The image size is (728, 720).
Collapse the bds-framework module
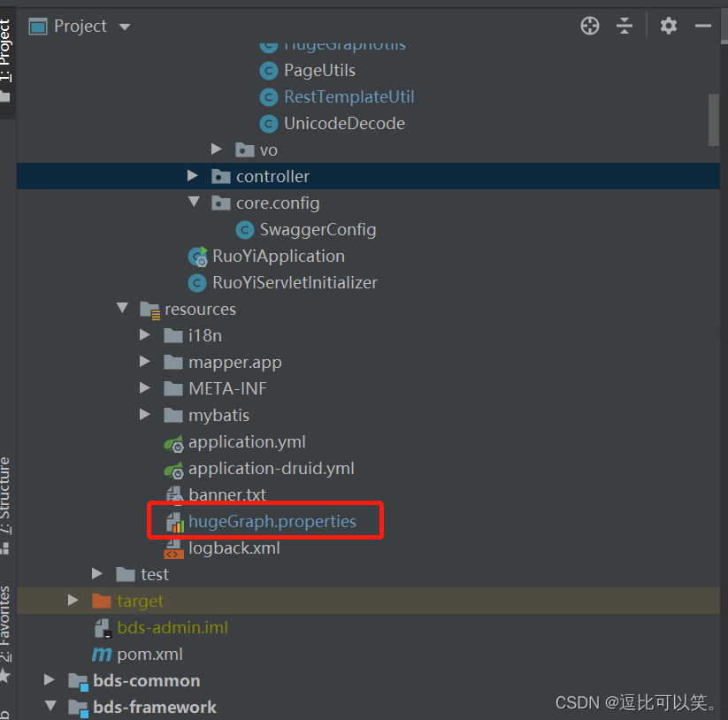51,705
